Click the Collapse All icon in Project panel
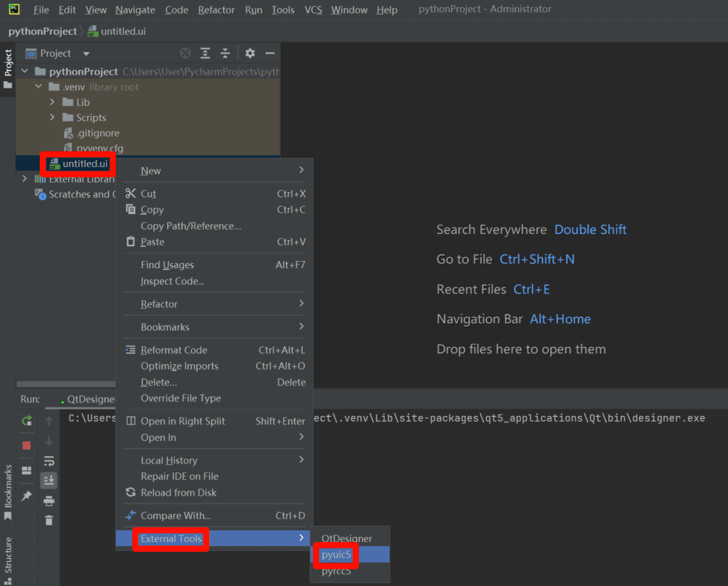Screen dimensions: 728x586 point(225,53)
